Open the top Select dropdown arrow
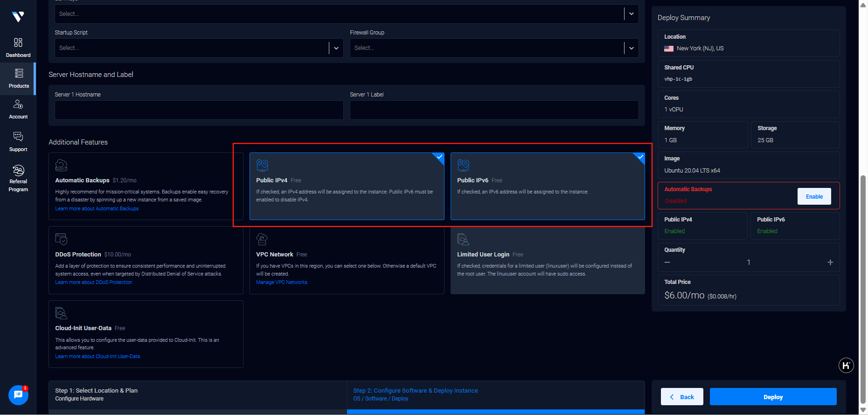The image size is (868, 415). (x=631, y=14)
